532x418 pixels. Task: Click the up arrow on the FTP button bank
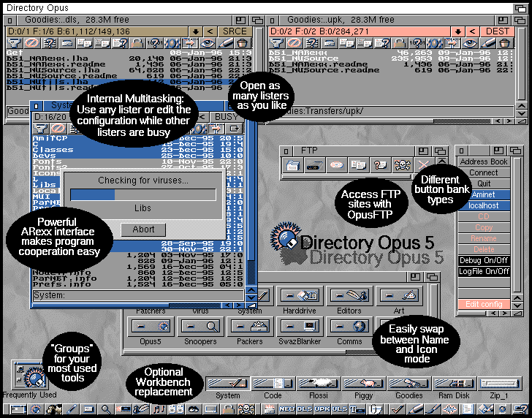[441, 161]
